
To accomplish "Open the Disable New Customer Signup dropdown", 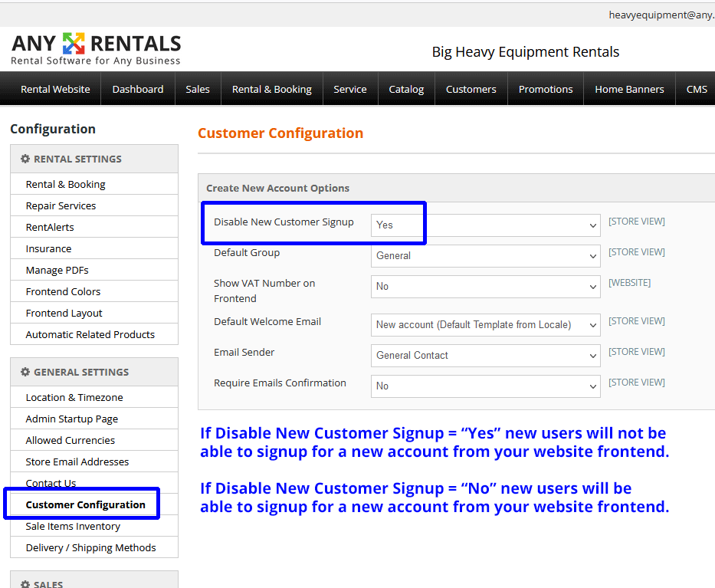I will (x=485, y=225).
